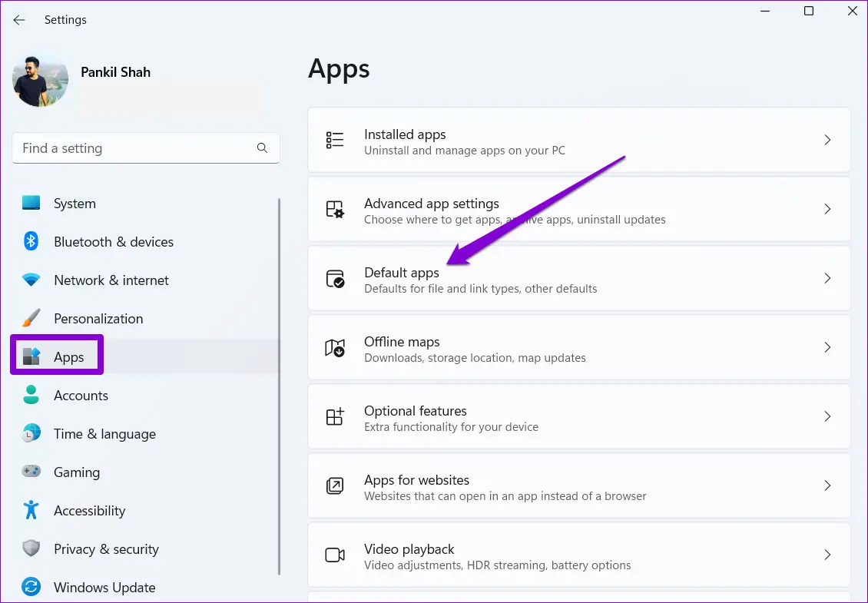Click the Installed apps list icon
868x603 pixels.
click(335, 140)
